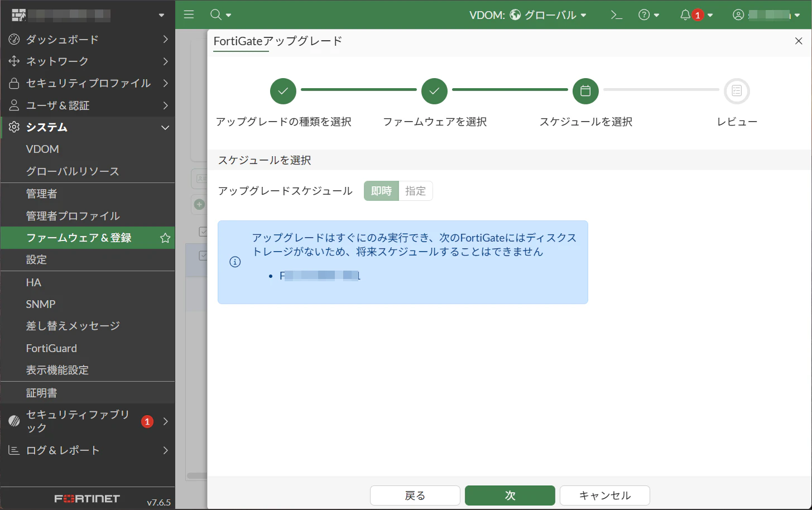Screen dimensions: 812x510
Task: Select the 即時 upgrade schedule option
Action: pyautogui.click(x=381, y=191)
